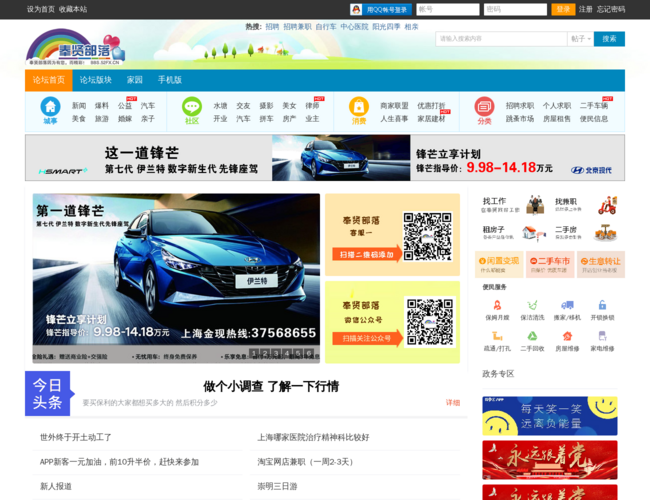This screenshot has height=500, width=650.
Task: Open the 房屋租售 classified link
Action: [557, 119]
